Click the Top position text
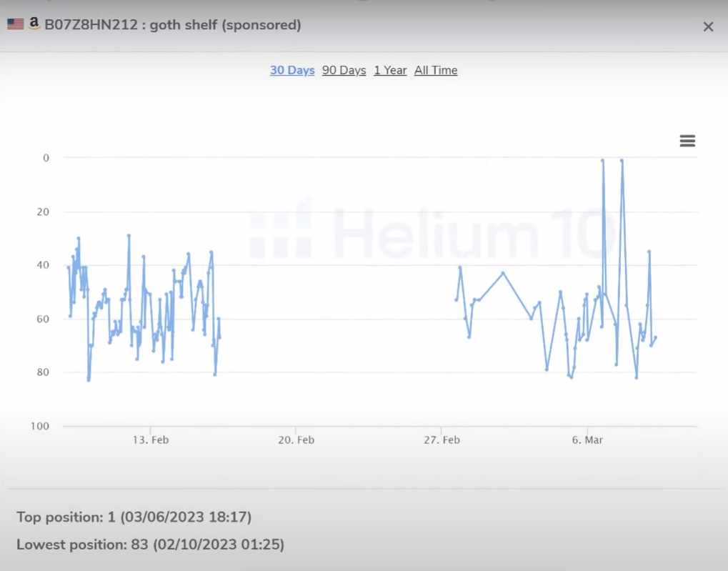728x571 pixels. [x=134, y=517]
